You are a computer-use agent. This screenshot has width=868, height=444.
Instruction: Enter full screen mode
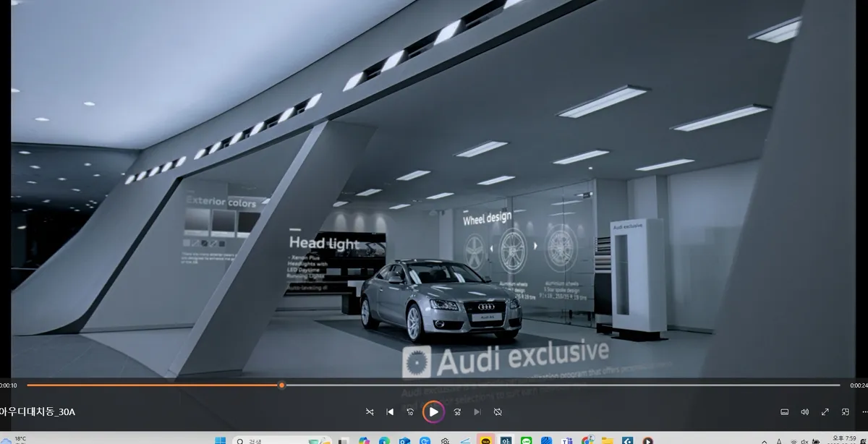click(825, 411)
